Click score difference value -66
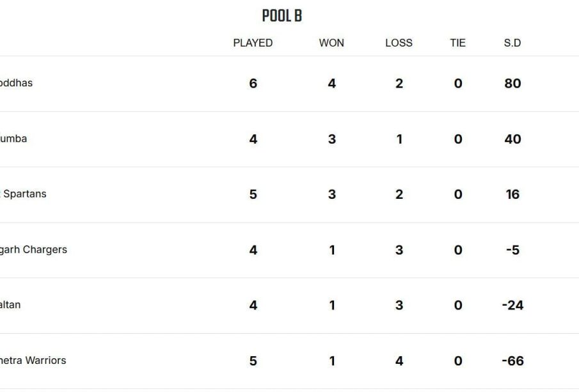The width and height of the screenshot is (579, 392). tap(512, 361)
